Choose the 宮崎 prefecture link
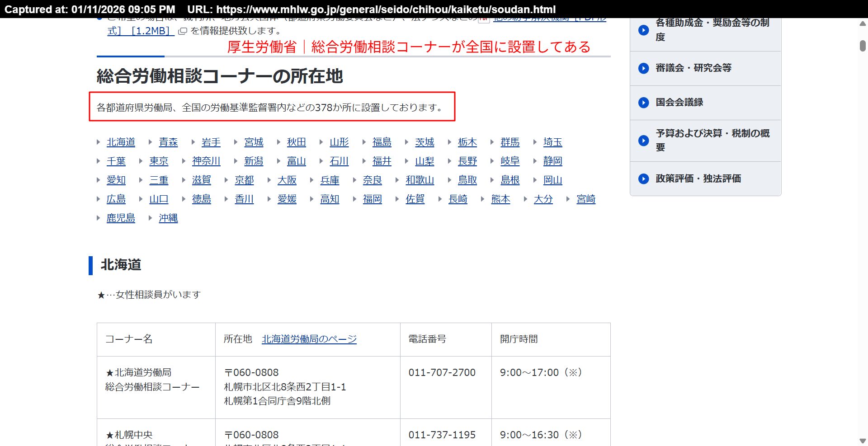The height and width of the screenshot is (446, 868). pyautogui.click(x=586, y=199)
